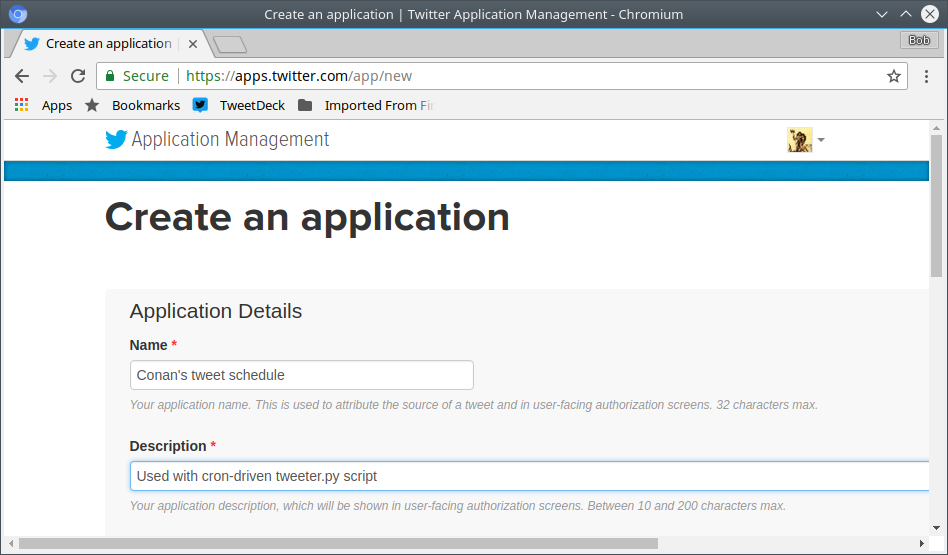Click the scroll down arrow on the vertical scrollbar
948x555 pixels.
pos(937,528)
